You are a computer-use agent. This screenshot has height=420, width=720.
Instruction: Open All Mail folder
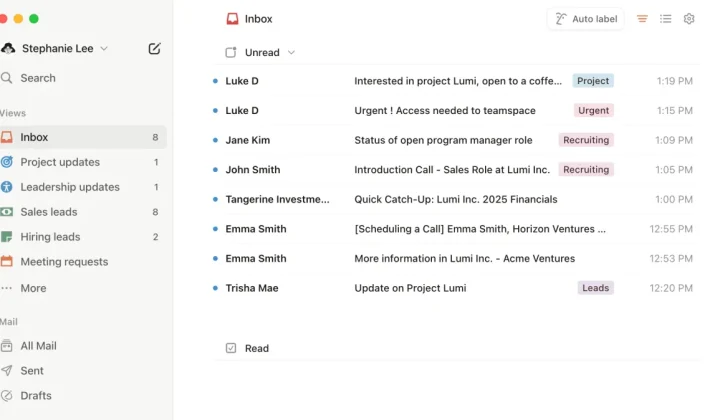83,346
